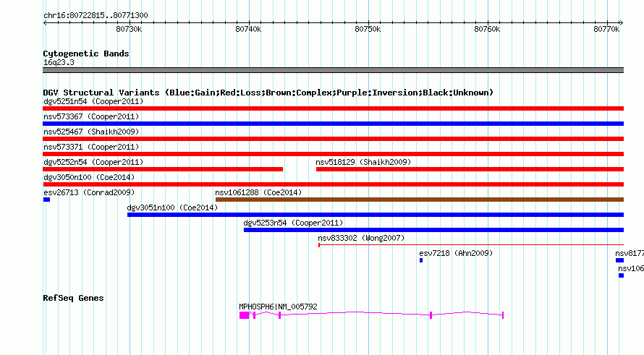This screenshot has height=355, width=644.
Task: Open the dgv5252n54 (Cooper2011) label
Action: point(93,162)
